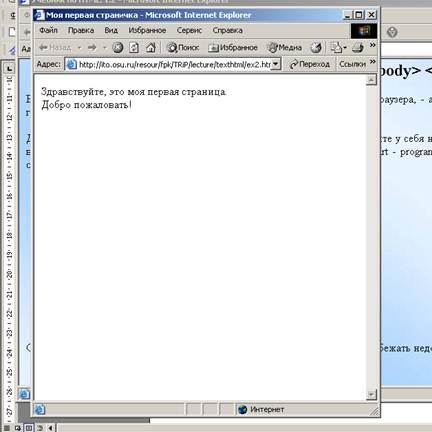Click the background window's round toolbar icon
Viewport: 432px width, 432px height.
[x=392, y=32]
